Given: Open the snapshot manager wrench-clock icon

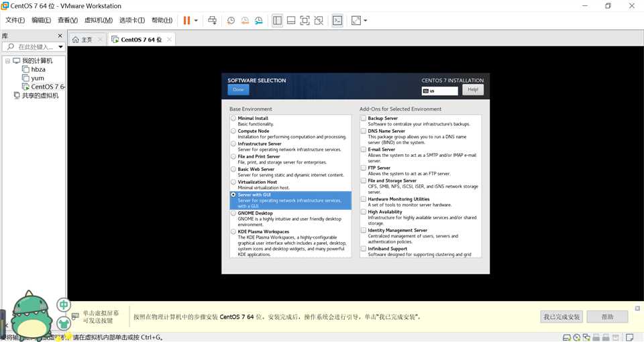Looking at the screenshot, I should point(259,20).
